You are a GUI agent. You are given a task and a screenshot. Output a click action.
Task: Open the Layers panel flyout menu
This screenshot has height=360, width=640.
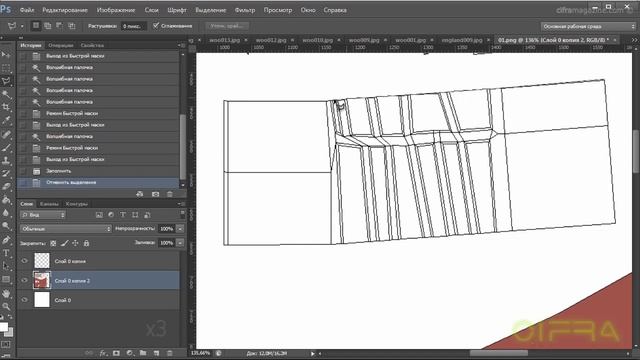point(181,204)
